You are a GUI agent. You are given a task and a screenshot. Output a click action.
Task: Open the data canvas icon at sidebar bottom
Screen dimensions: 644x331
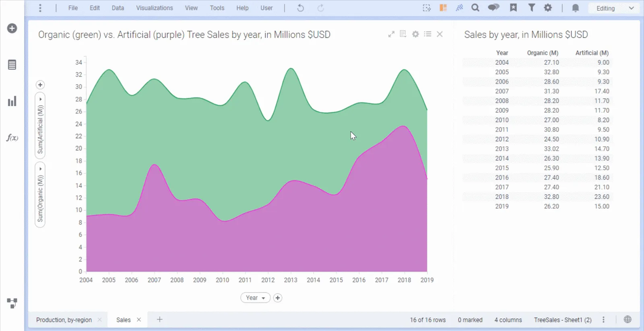pyautogui.click(x=12, y=303)
